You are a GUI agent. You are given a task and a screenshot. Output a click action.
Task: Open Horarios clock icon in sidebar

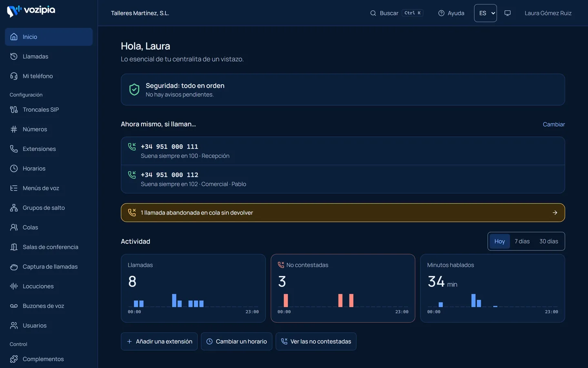tap(14, 168)
